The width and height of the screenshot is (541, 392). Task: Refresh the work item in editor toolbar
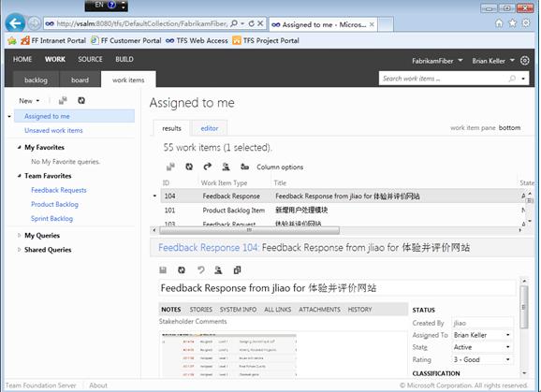[x=182, y=270]
